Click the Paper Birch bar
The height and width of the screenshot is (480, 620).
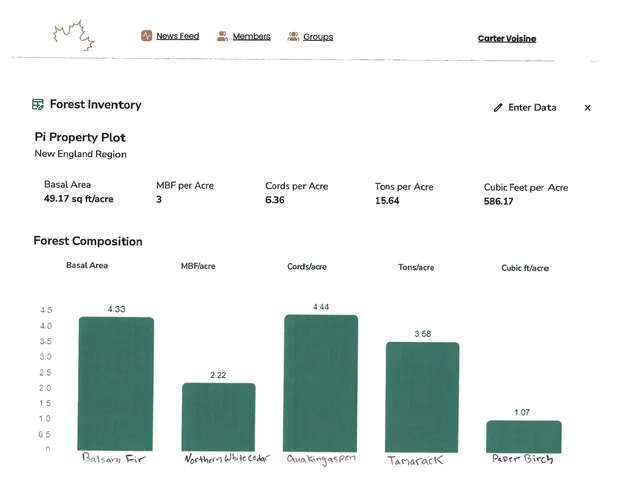pyautogui.click(x=524, y=436)
